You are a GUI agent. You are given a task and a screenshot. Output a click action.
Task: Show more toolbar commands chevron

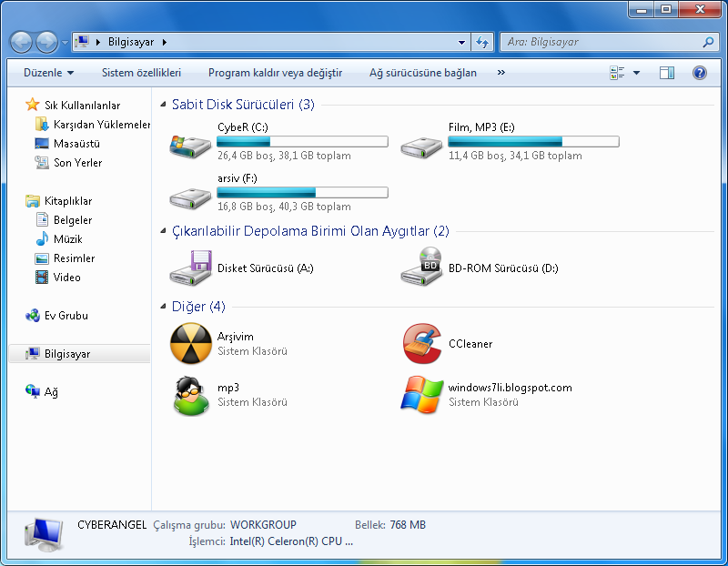click(x=501, y=73)
